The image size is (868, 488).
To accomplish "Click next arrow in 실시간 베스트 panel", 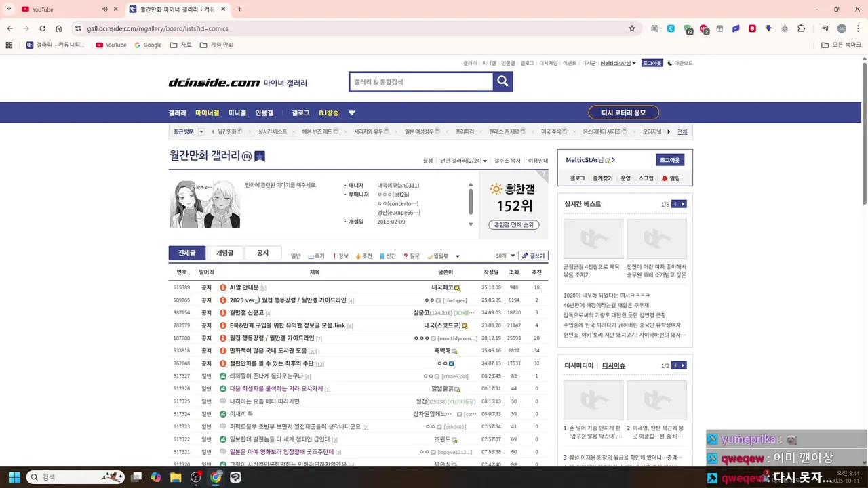I will 683,204.
